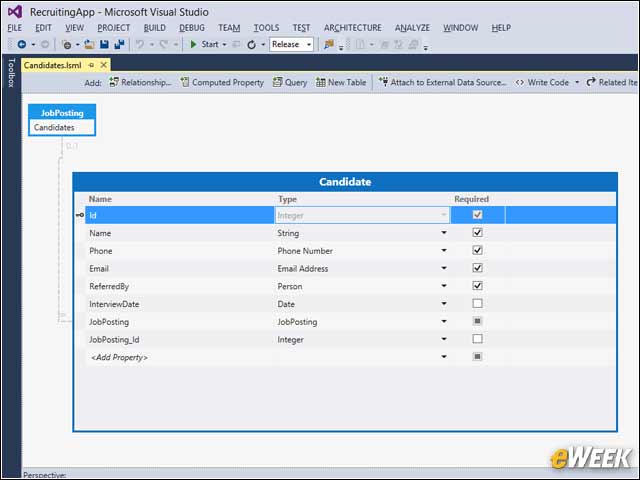Click the Visual Studio logo icon

coord(15,12)
